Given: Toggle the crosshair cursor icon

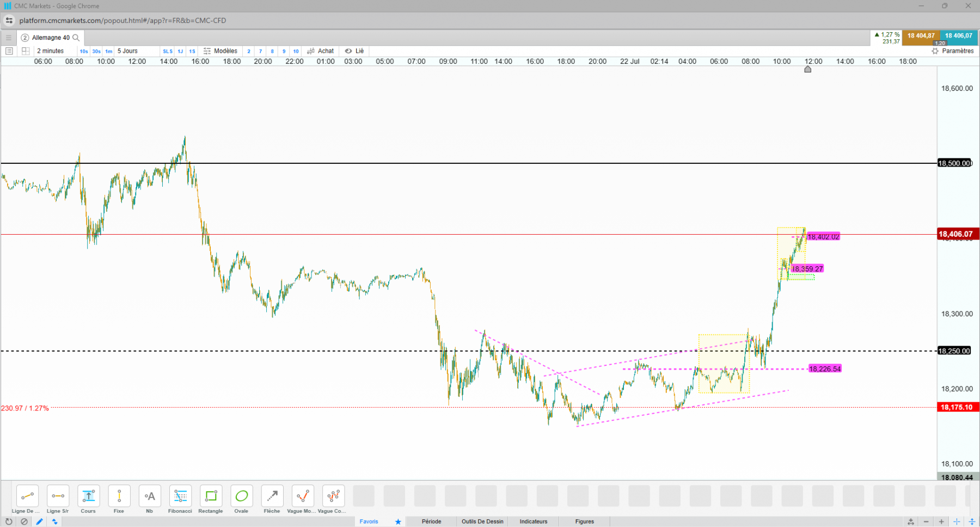Looking at the screenshot, I should click(x=957, y=522).
